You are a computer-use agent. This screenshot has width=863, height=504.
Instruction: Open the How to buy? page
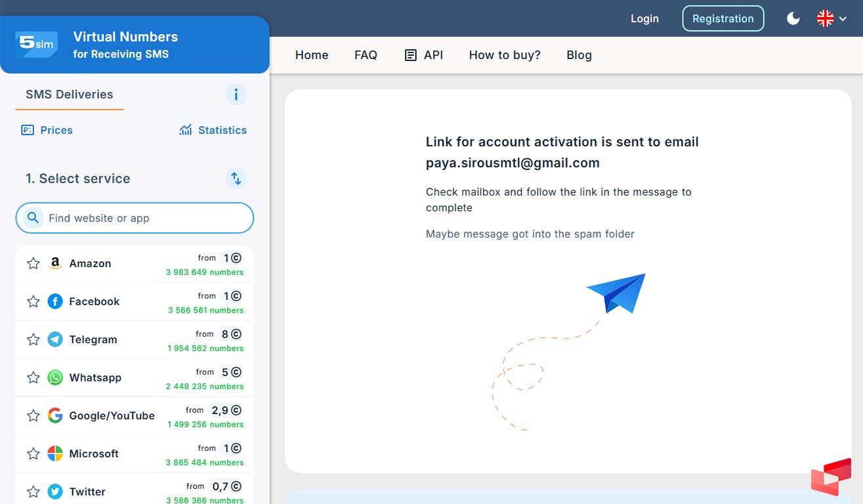[505, 55]
